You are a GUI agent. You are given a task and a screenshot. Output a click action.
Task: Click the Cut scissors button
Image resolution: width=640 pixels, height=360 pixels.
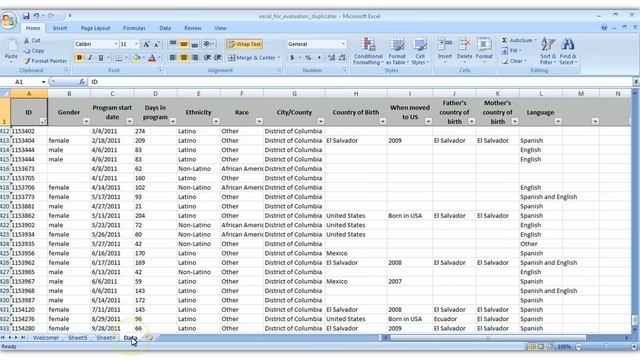pos(32,40)
